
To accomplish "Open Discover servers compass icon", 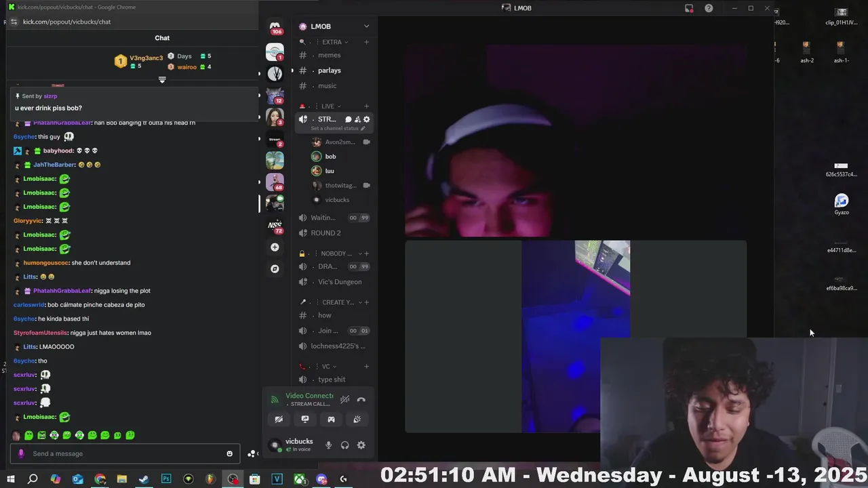I will click(275, 269).
